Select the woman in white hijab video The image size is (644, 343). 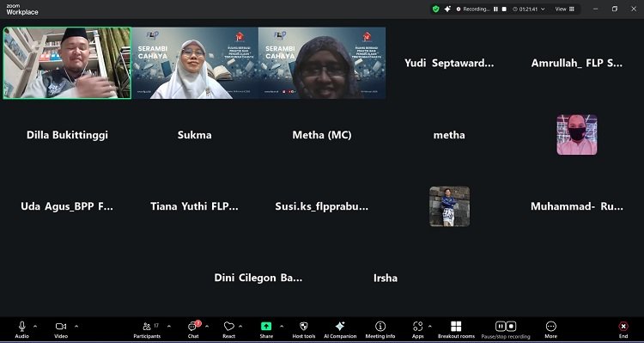(x=195, y=63)
